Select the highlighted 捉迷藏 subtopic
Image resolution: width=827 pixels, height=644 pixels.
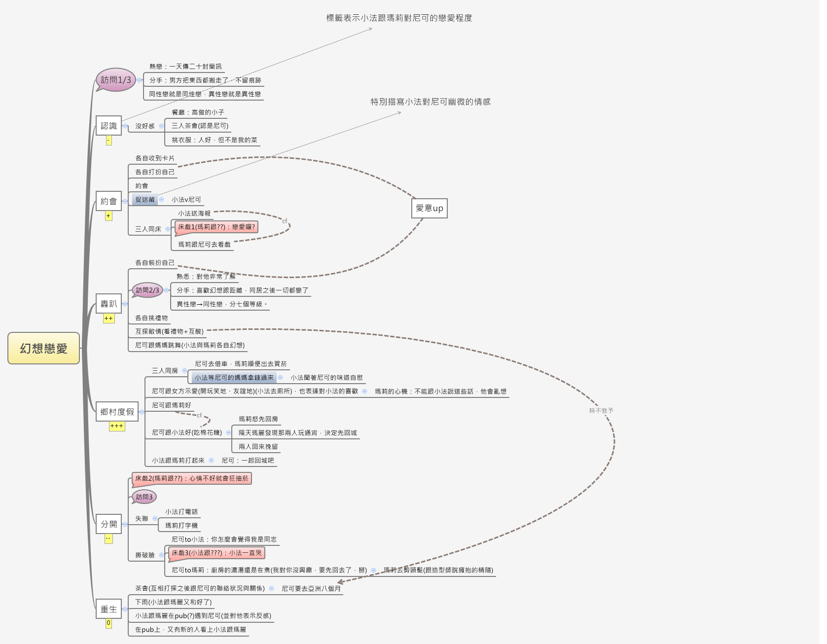(x=144, y=200)
